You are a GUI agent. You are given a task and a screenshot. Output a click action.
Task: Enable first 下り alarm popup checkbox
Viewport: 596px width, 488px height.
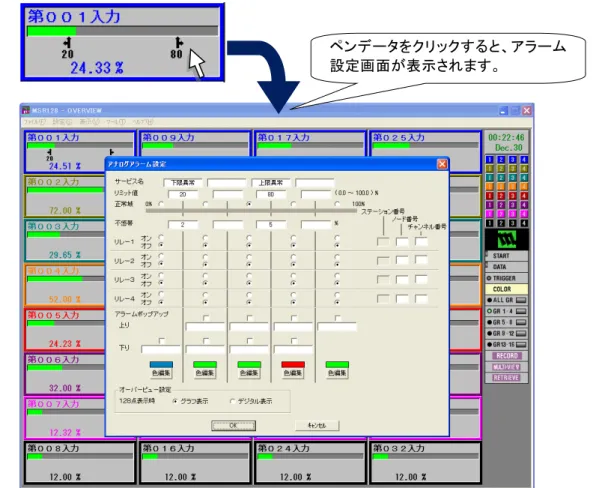click(x=162, y=341)
